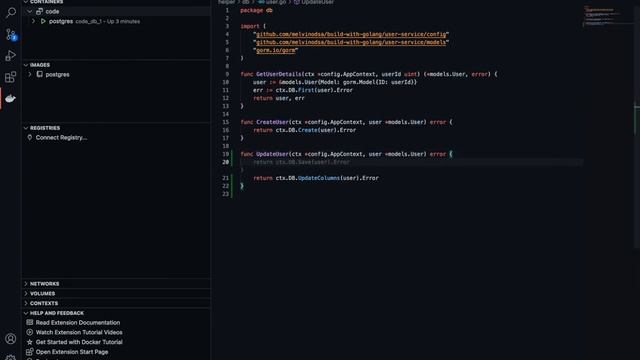Open Get Started with Docker Tutorial
Image resolution: width=640 pixels, height=360 pixels.
tap(79, 342)
